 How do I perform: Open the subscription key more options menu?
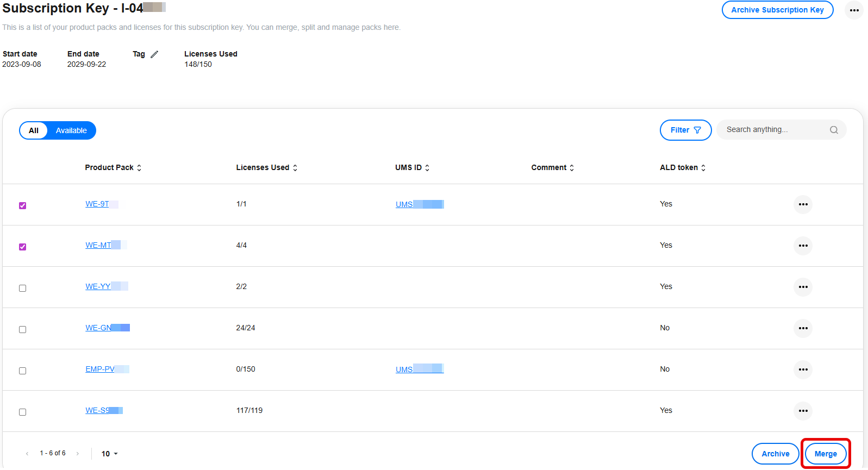pos(854,10)
